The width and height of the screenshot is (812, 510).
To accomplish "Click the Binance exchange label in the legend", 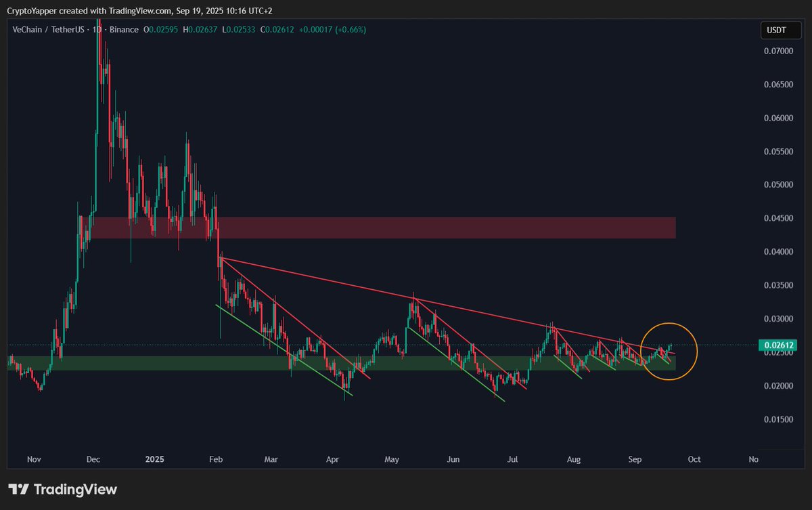I will click(x=125, y=30).
